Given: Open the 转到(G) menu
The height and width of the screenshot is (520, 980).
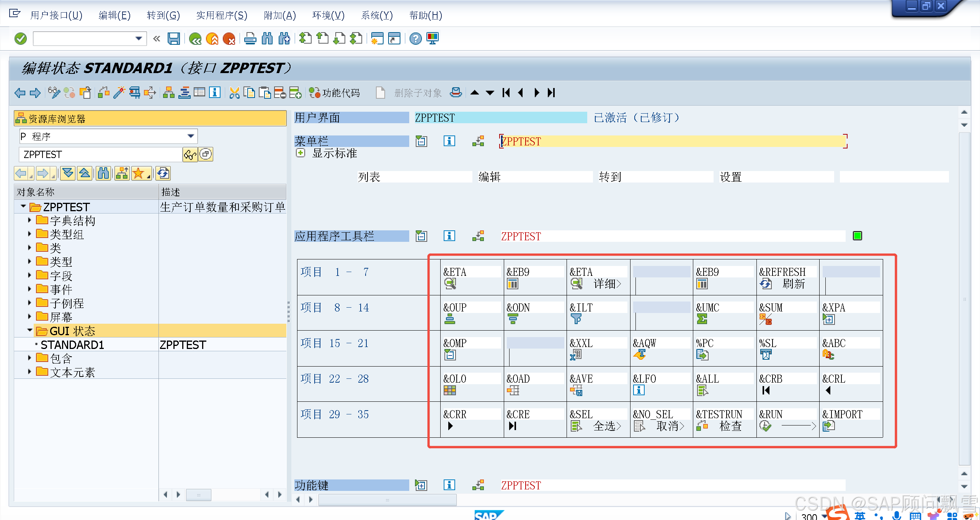Looking at the screenshot, I should pyautogui.click(x=163, y=15).
